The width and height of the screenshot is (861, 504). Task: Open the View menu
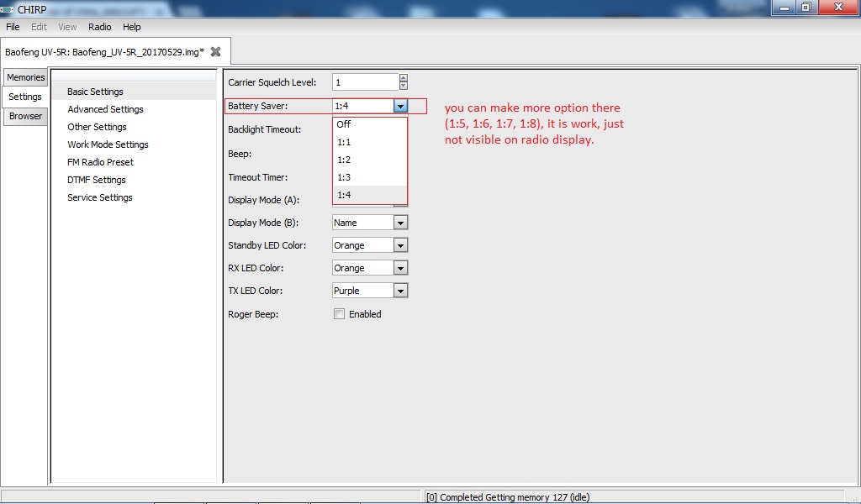coord(67,27)
